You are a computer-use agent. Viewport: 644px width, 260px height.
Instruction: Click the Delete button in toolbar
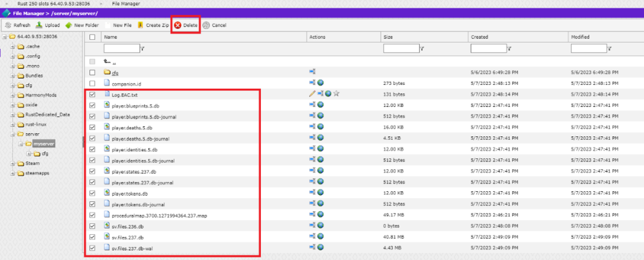pyautogui.click(x=185, y=25)
